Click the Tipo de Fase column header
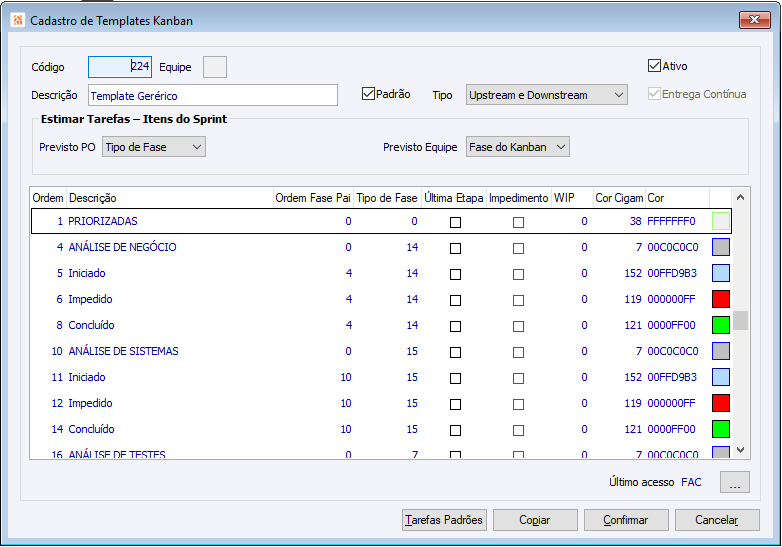 (x=387, y=198)
